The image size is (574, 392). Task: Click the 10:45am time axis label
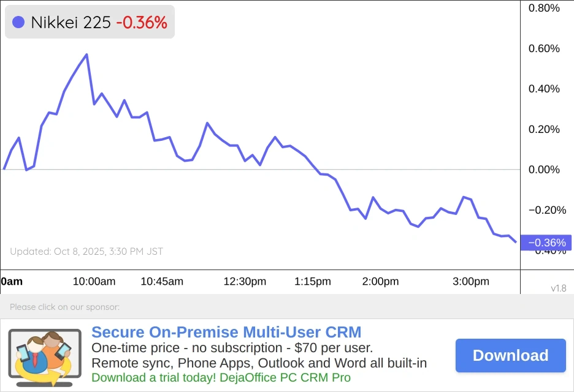coord(162,282)
